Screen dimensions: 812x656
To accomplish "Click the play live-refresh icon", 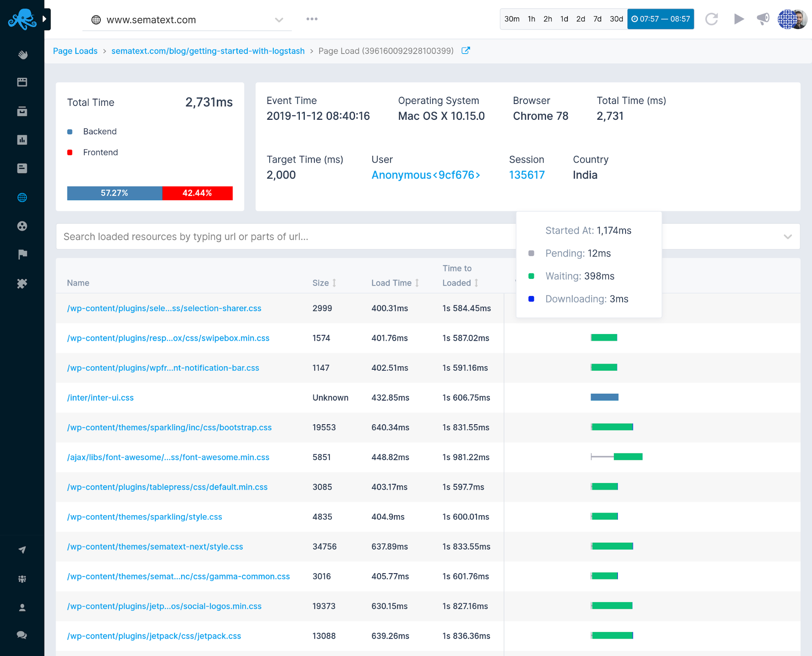I will [x=739, y=19].
